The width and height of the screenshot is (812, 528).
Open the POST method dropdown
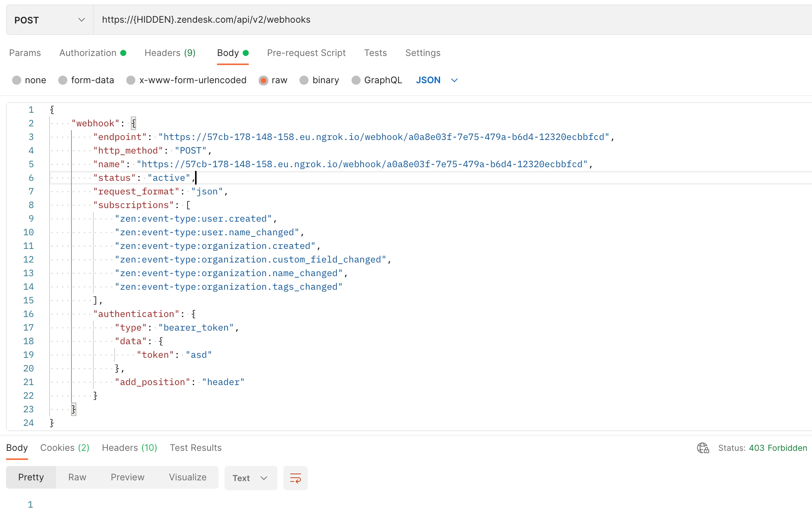pos(50,20)
